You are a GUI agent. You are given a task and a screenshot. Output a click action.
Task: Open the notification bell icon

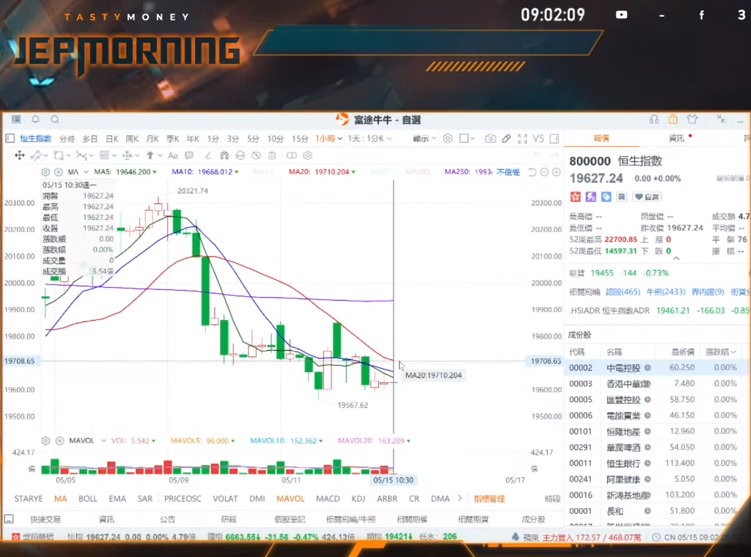[x=35, y=119]
